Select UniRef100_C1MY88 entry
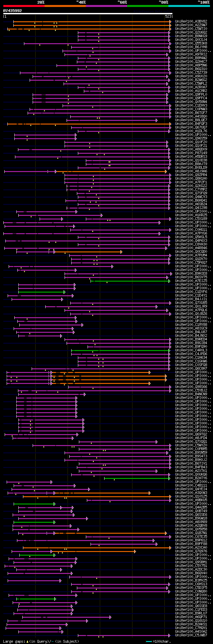This screenshot has height=644, width=213. (x=191, y=324)
